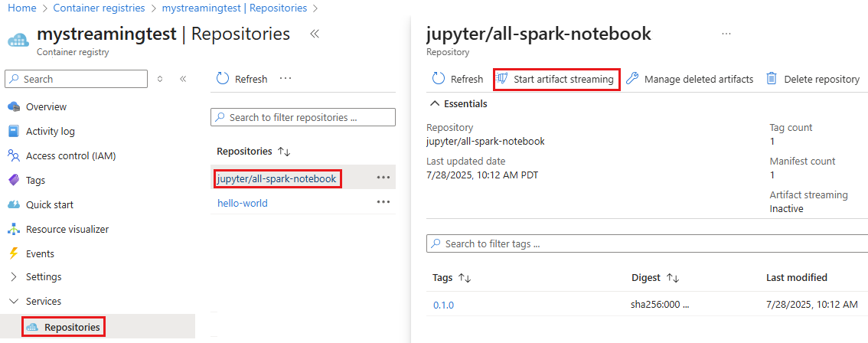
Task: Click the Manage deleted artifacts wrench icon
Action: [632, 79]
